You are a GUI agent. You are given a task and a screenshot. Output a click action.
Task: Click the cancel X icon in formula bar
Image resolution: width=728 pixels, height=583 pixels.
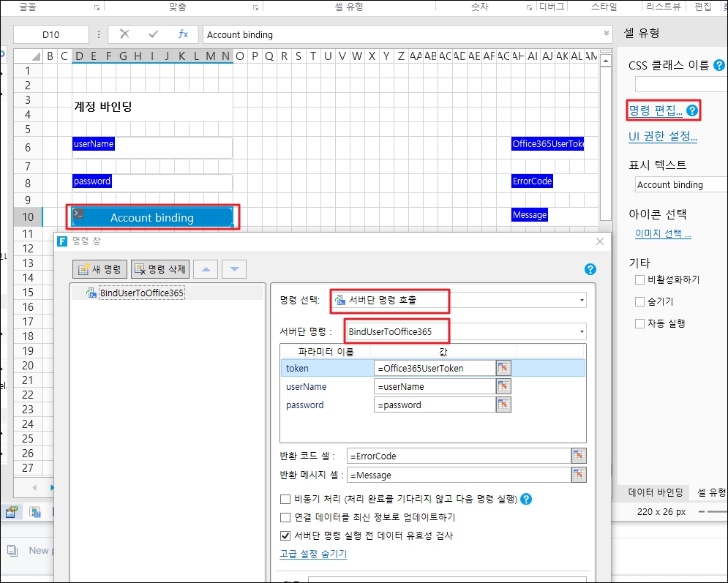tap(124, 34)
